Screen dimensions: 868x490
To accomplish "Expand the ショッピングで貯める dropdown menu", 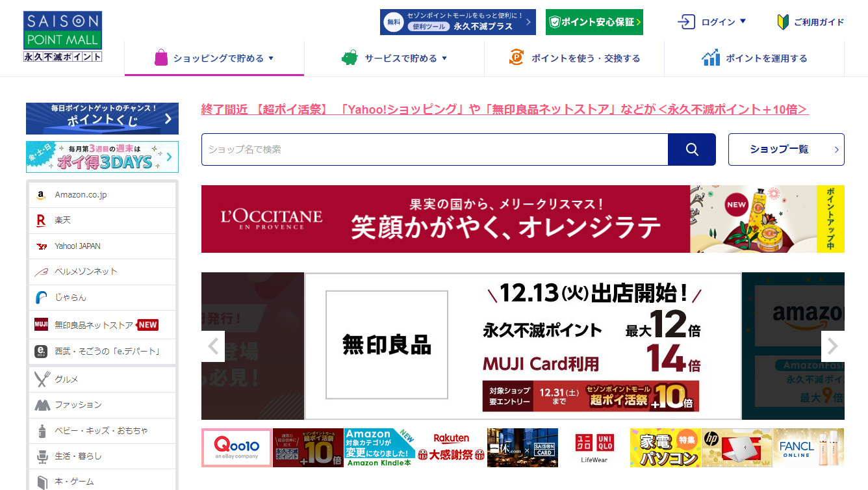I will click(x=214, y=58).
